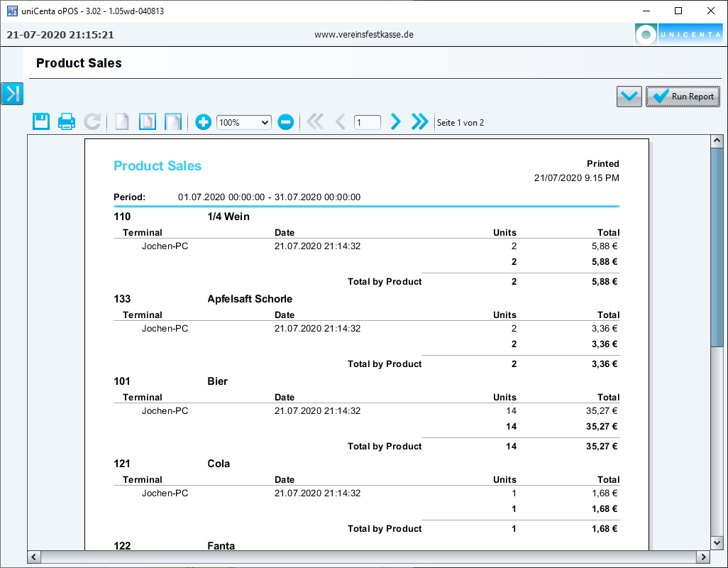This screenshot has height=568, width=728.
Task: Click the horizontal scrollbar right arrow
Action: (703, 557)
